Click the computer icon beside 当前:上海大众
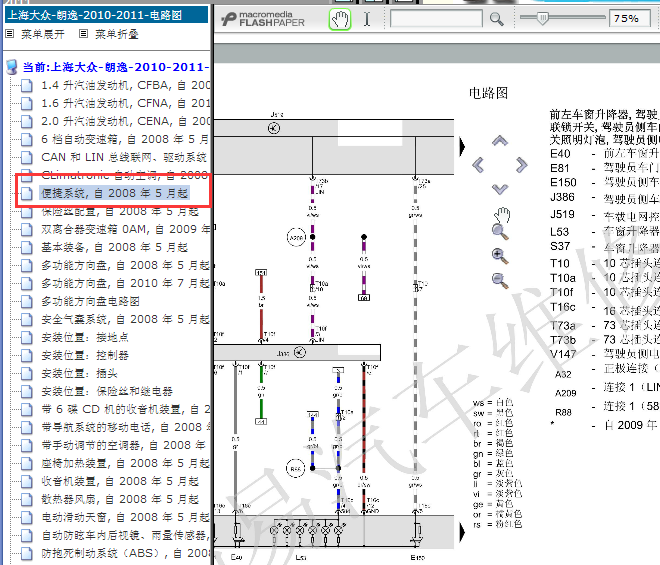Viewport: 660px width, 565px height. (12, 67)
